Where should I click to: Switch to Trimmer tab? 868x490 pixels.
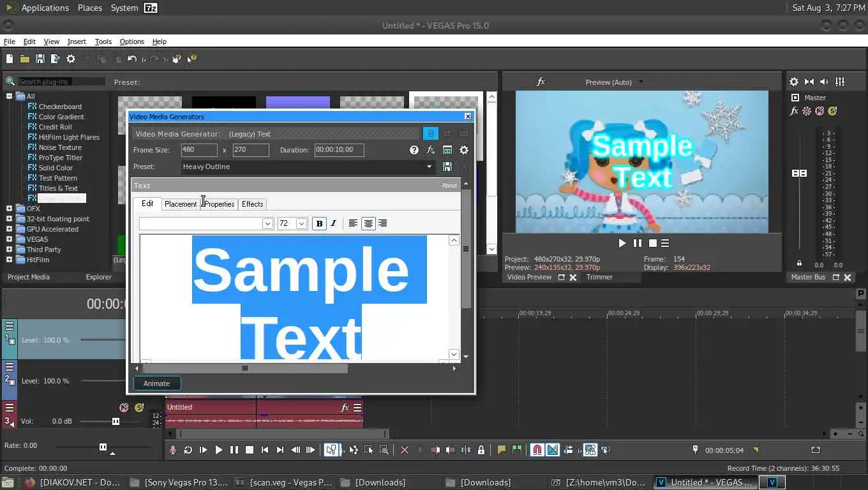599,277
